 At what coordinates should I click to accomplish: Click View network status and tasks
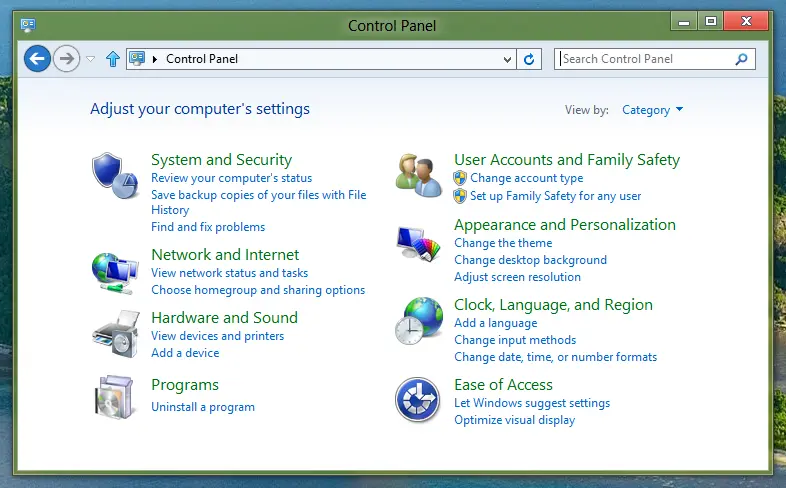tap(230, 273)
